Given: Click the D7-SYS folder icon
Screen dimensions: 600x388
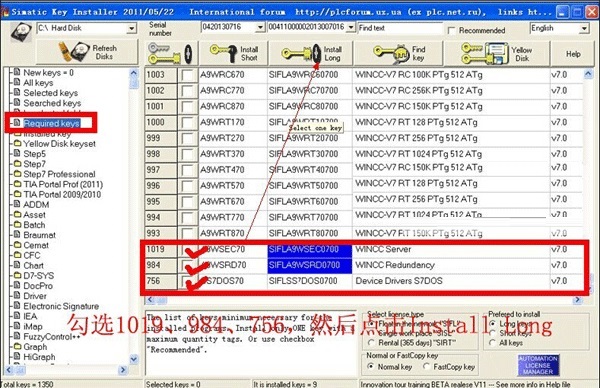Looking at the screenshot, I should pos(17,275).
